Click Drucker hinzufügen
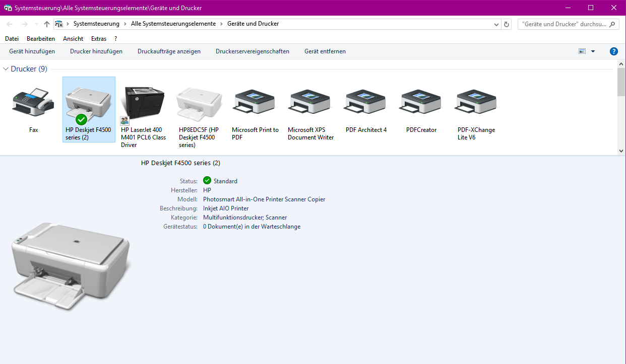 [96, 51]
